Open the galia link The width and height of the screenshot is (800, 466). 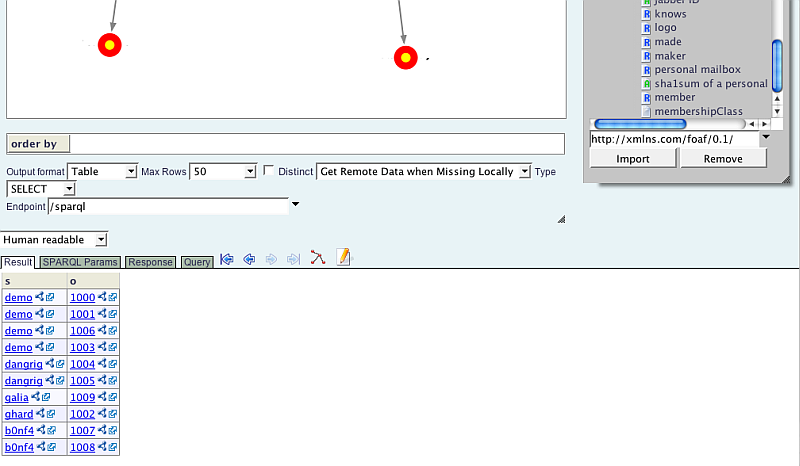16,397
